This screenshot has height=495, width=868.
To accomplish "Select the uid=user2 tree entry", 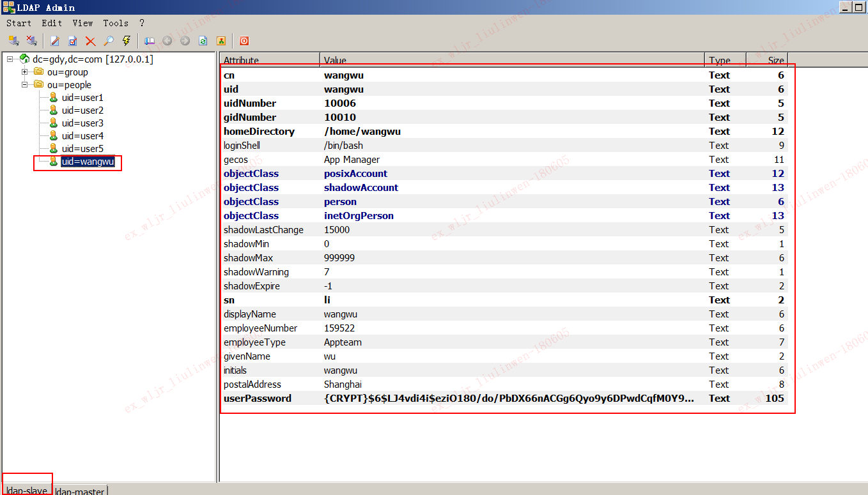I will point(82,110).
